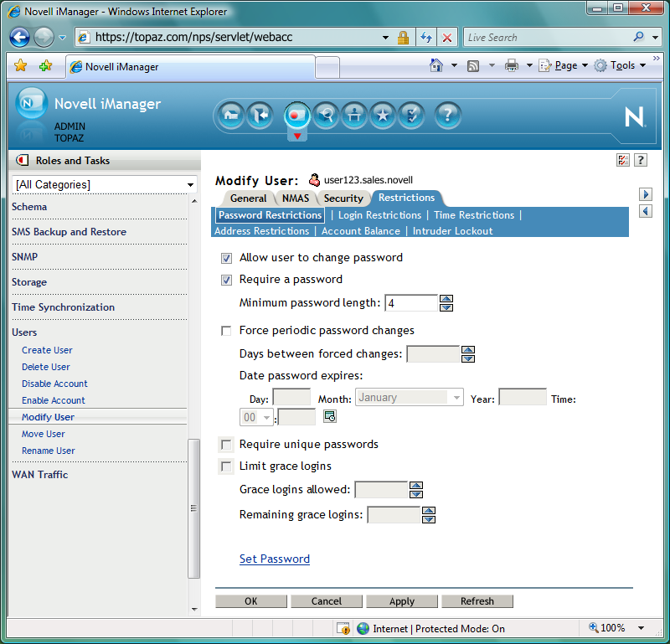
Task: Click the Favorites star icon in toolbar
Action: point(383,116)
